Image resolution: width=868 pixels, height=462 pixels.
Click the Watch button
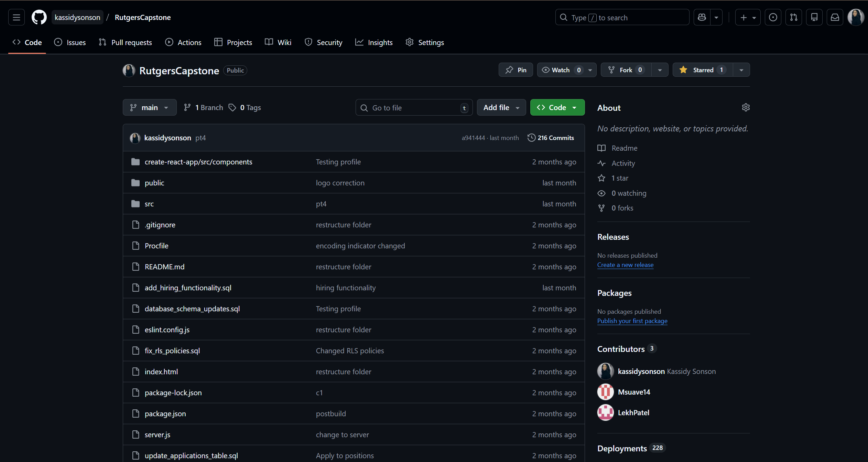pos(560,70)
